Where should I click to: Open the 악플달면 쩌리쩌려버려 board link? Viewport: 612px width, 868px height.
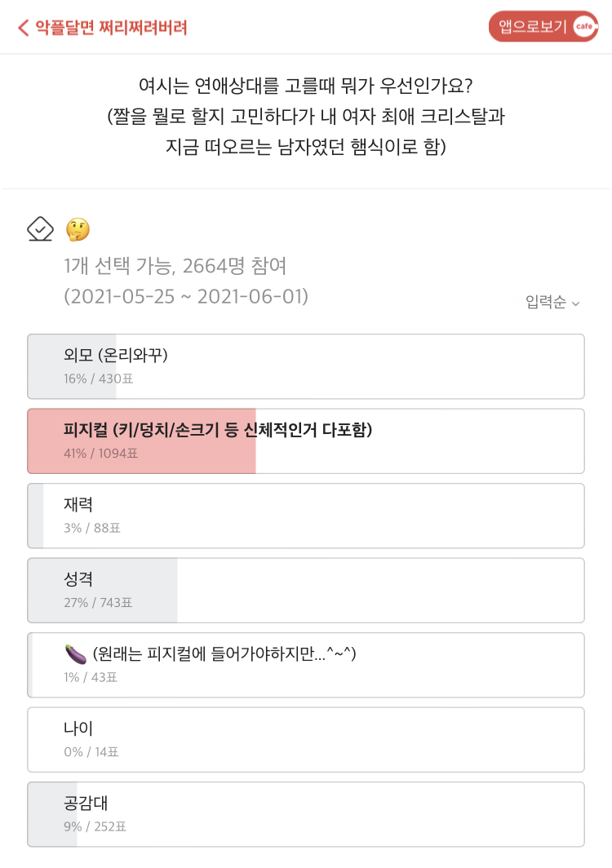112,28
